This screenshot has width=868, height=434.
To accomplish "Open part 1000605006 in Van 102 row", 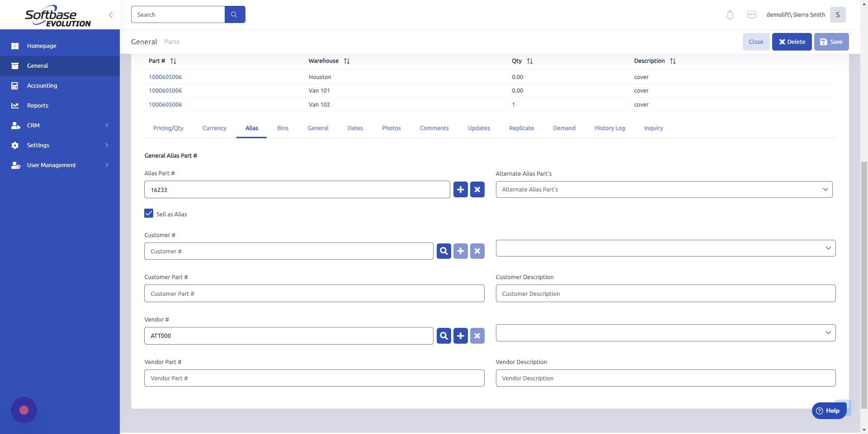I will tap(165, 105).
